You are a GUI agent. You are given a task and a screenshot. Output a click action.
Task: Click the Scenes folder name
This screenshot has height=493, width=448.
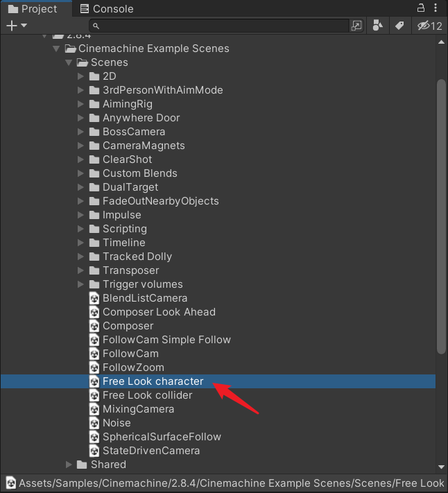coord(110,62)
